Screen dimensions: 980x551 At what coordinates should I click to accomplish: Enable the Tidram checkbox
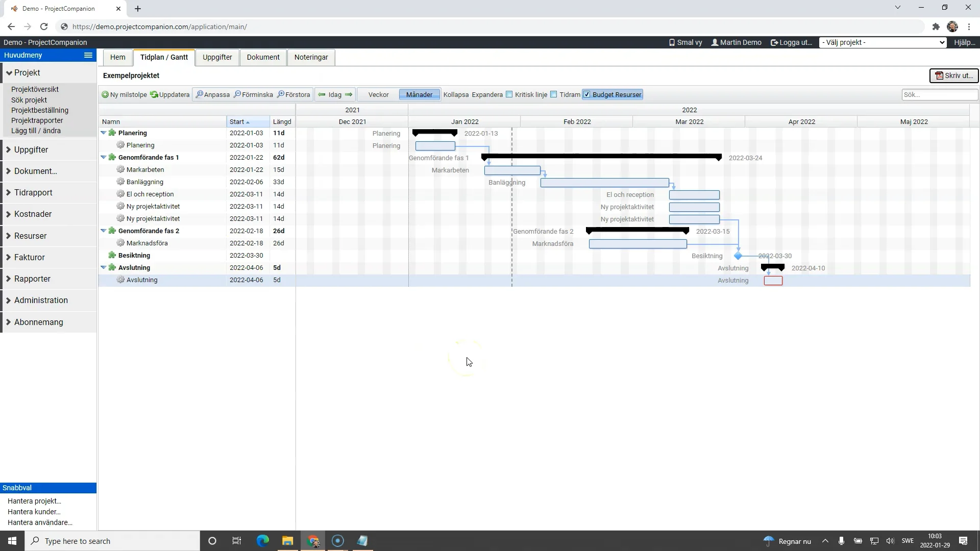tap(553, 94)
